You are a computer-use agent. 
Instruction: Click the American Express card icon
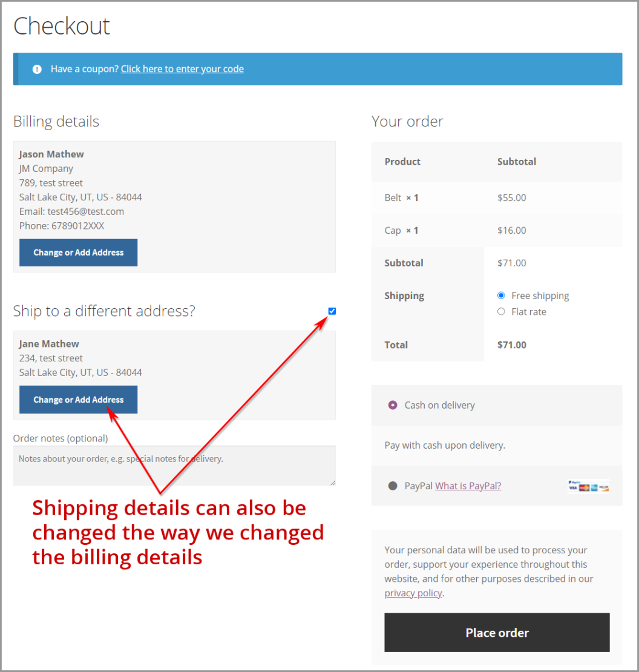point(594,488)
